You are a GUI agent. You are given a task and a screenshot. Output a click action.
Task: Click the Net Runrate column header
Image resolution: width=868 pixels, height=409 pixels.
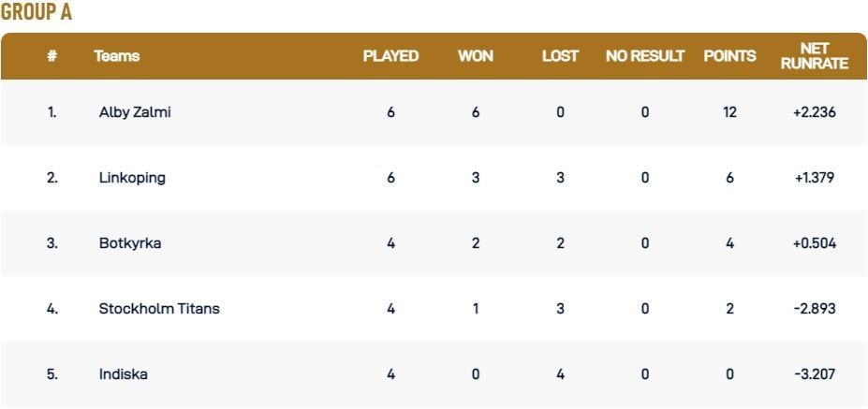815,56
